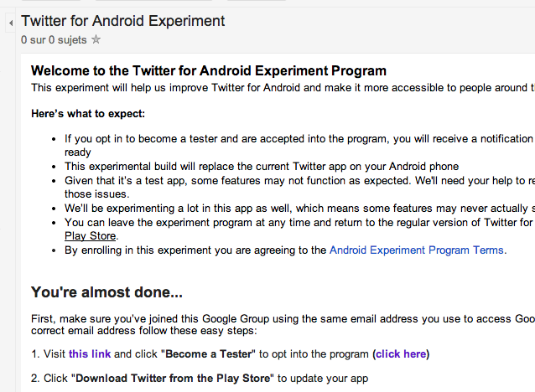Image resolution: width=535 pixels, height=392 pixels.
Task: Click the "click here" link
Action: 401,354
